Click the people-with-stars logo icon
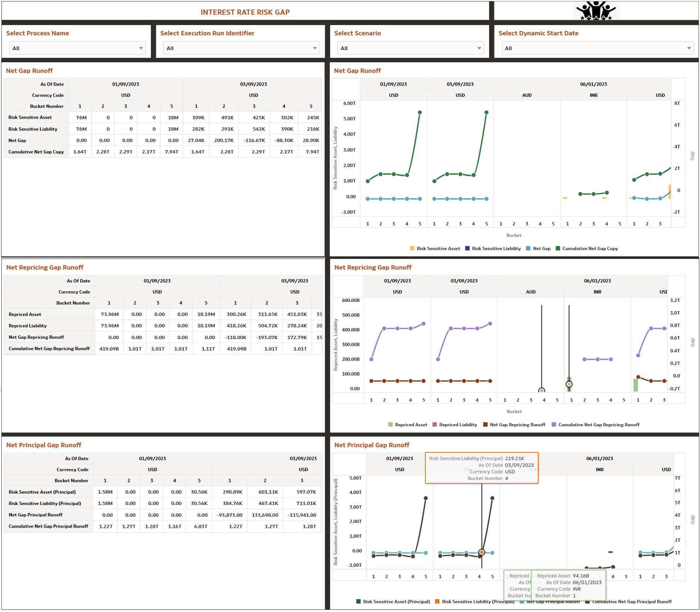Viewport: 700px width, 612px height. tap(596, 10)
